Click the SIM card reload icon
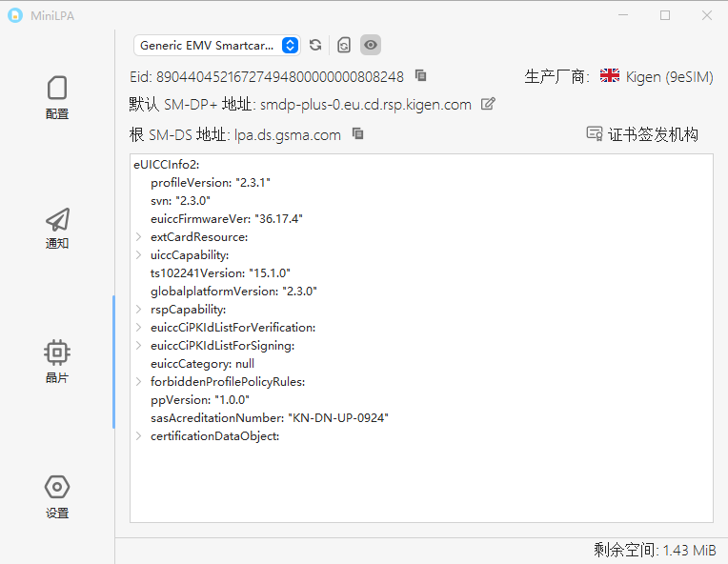728x564 pixels. (344, 45)
